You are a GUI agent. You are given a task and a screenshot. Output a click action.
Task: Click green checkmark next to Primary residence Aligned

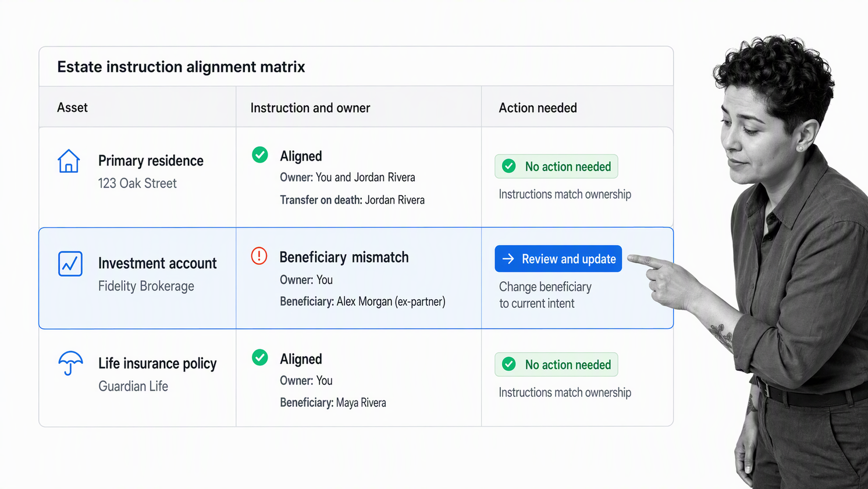click(260, 155)
